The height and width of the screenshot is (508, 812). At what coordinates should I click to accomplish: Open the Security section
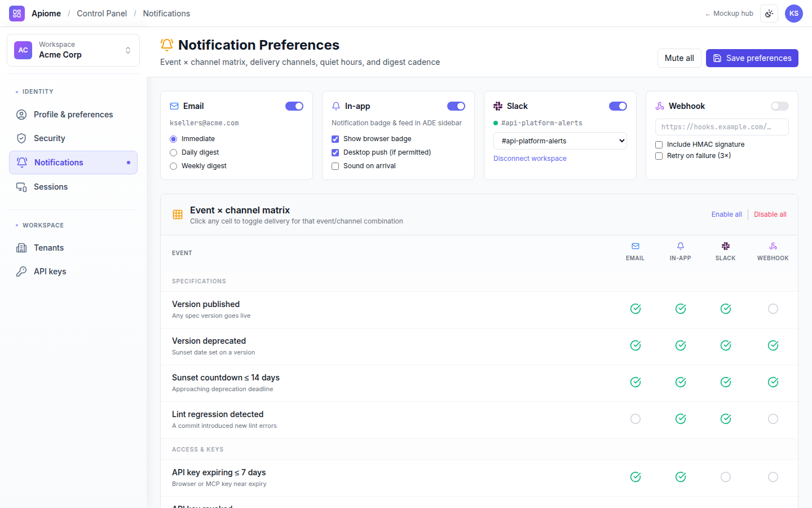(73, 138)
